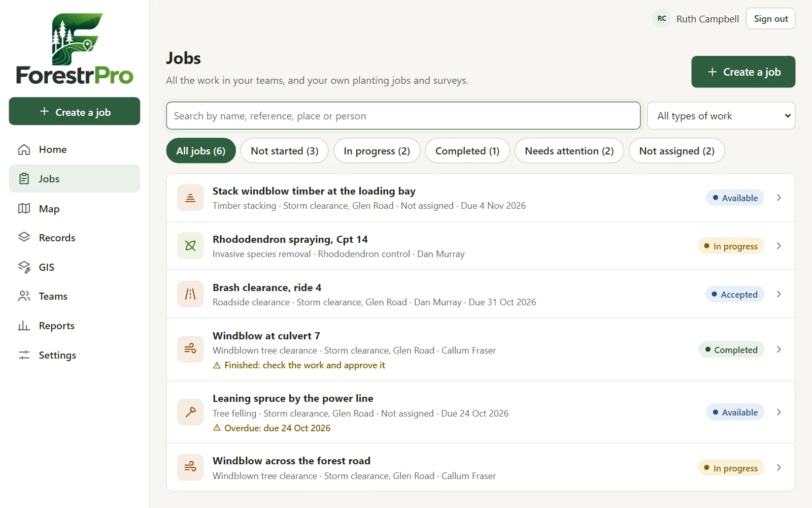Click the job search field

pyautogui.click(x=403, y=116)
